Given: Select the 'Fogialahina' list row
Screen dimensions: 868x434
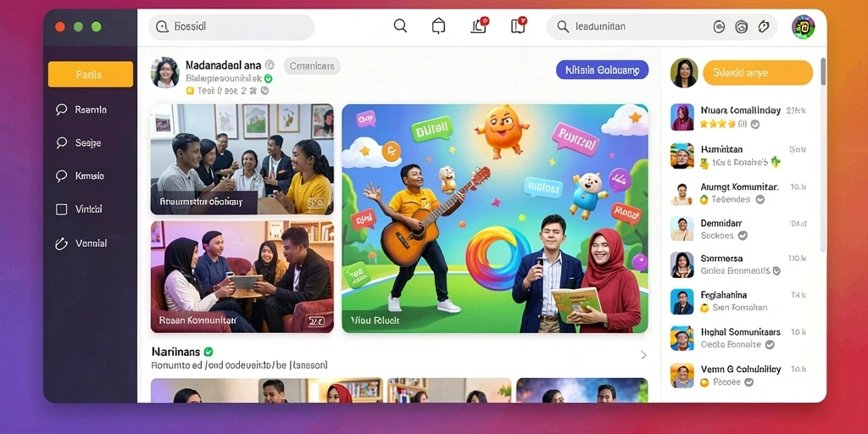Looking at the screenshot, I should click(x=739, y=302).
